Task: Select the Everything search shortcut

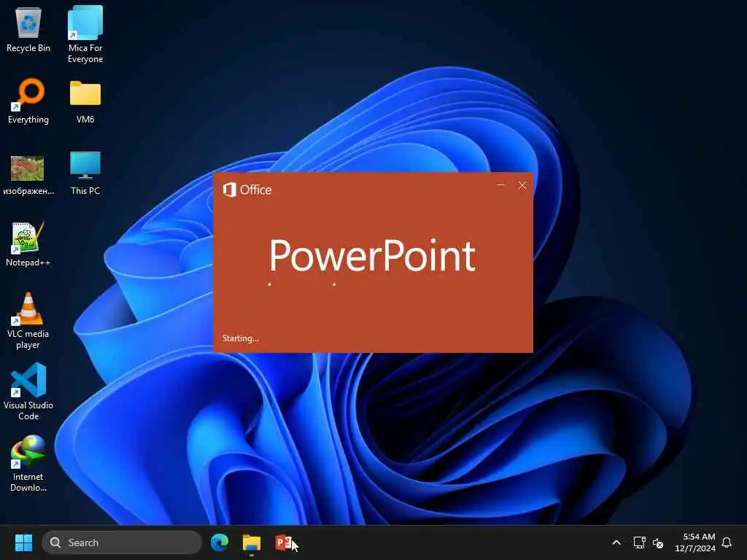Action: (28, 101)
